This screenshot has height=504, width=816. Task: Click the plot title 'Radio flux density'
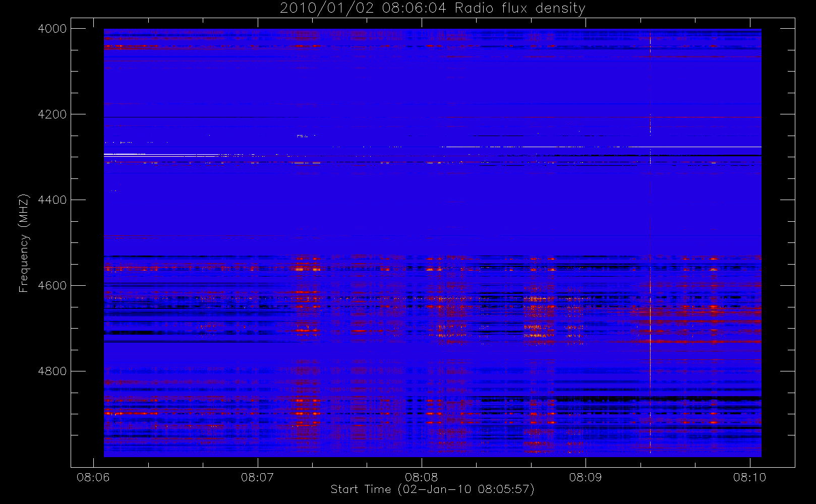tap(520, 9)
